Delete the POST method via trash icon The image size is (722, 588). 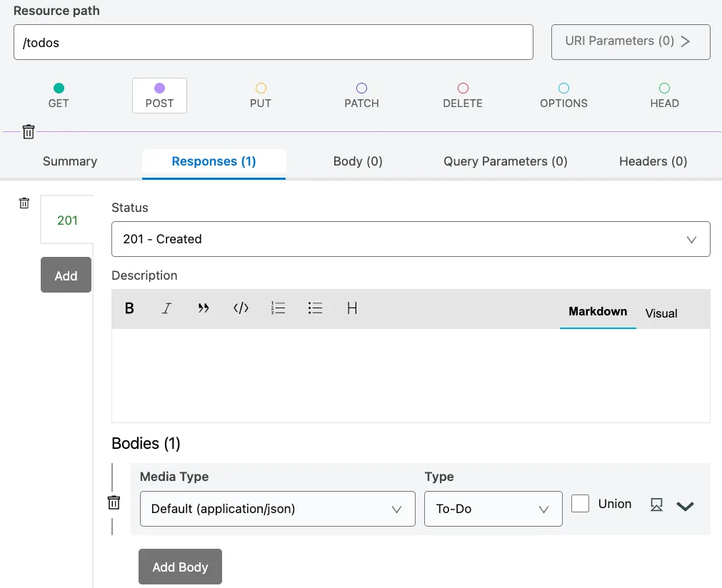click(29, 131)
